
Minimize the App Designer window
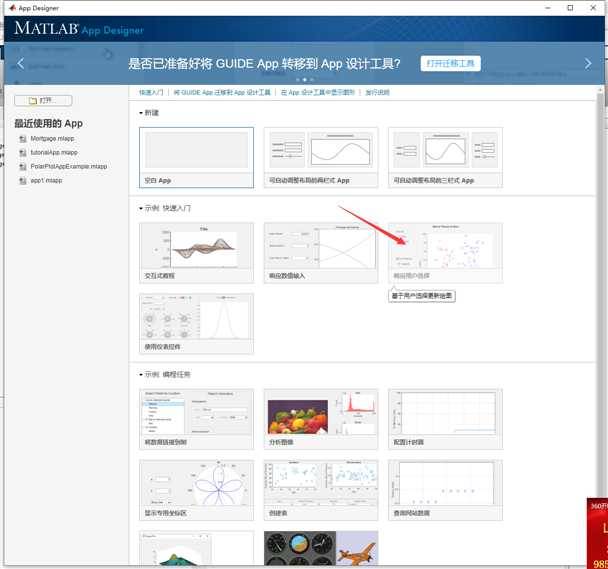[548, 8]
